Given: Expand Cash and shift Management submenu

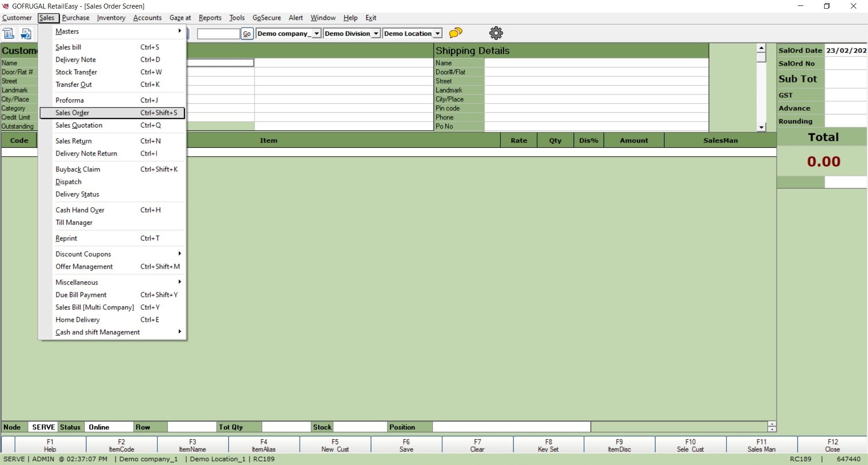Looking at the screenshot, I should (x=113, y=332).
